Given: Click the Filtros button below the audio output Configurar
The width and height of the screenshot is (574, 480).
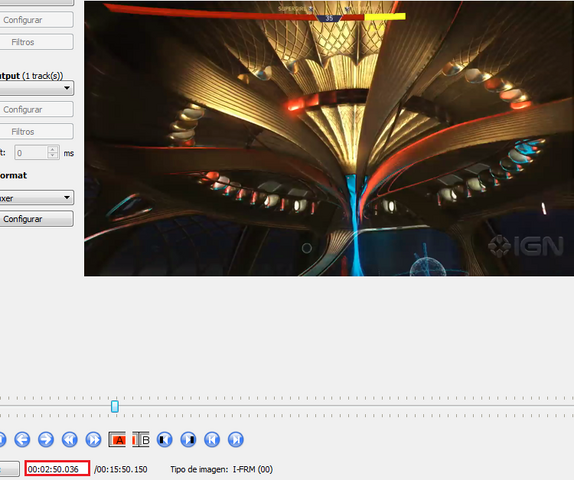Looking at the screenshot, I should [x=36, y=131].
